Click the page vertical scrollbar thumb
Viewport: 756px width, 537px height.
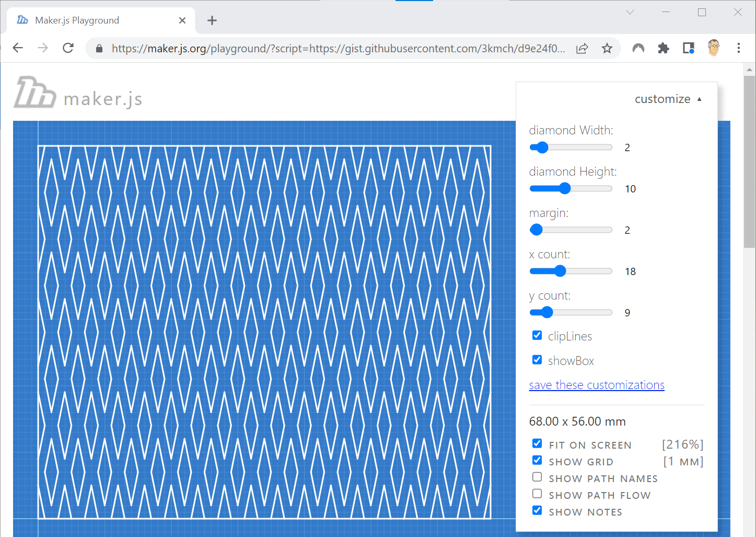[749, 162]
